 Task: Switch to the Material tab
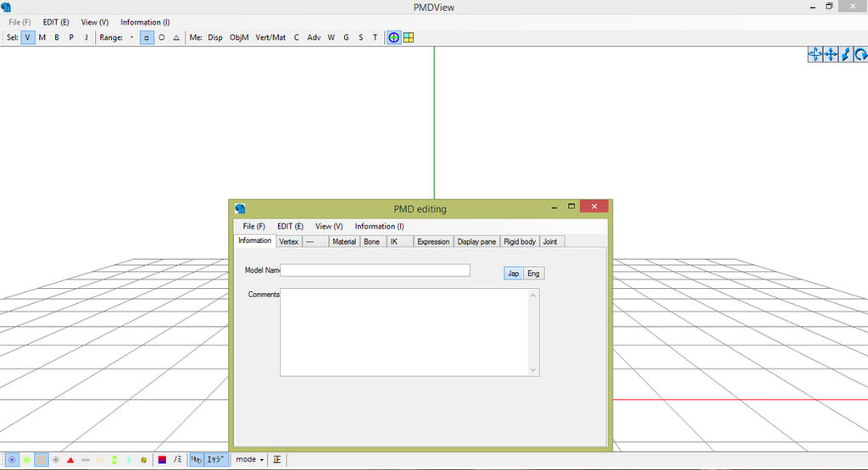pos(344,241)
